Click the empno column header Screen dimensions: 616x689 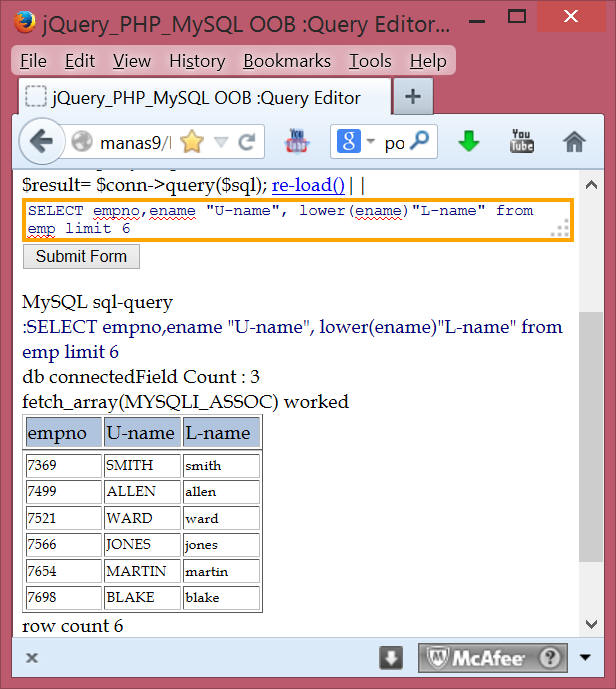tap(64, 433)
